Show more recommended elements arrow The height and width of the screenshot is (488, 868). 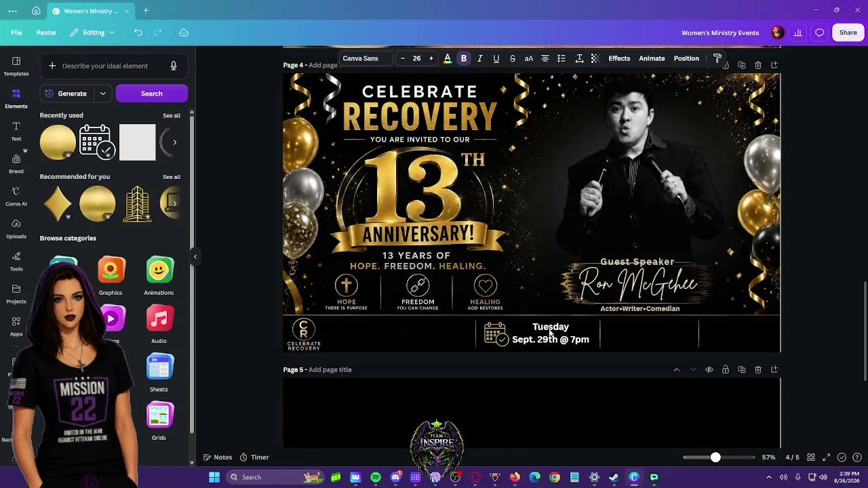coord(174,203)
